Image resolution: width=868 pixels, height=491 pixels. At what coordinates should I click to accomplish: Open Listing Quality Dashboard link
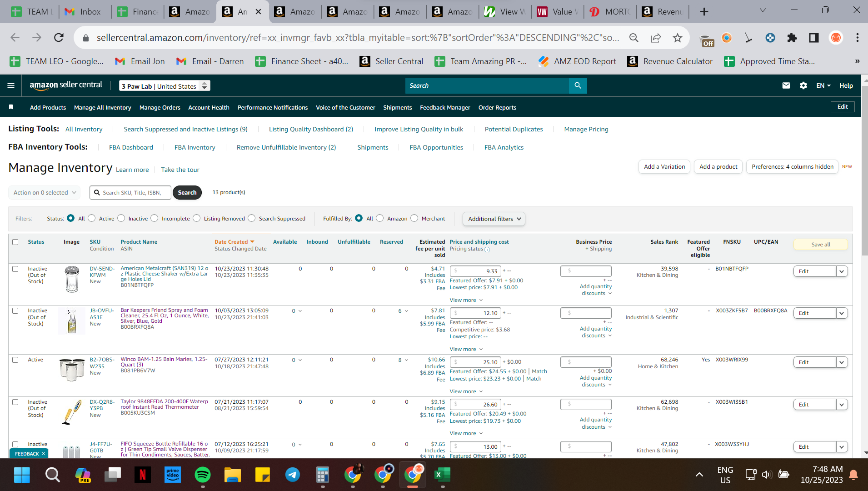click(311, 129)
